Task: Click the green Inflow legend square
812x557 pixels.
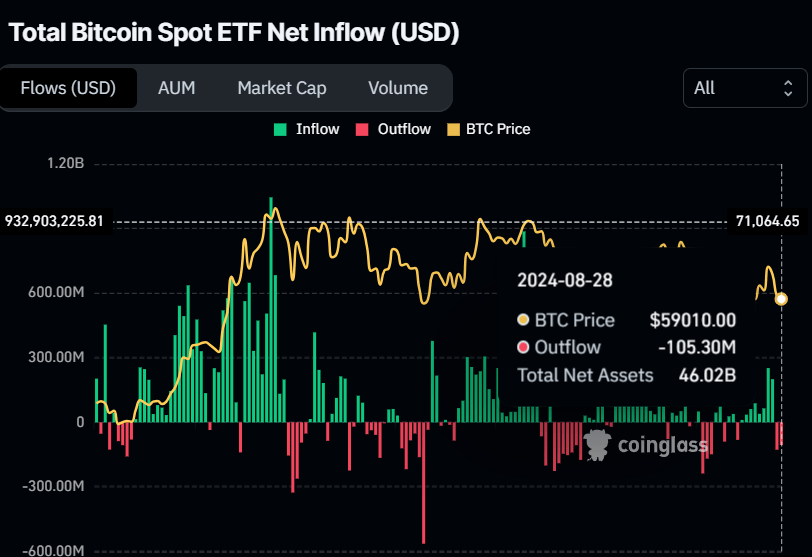Action: coord(281,129)
